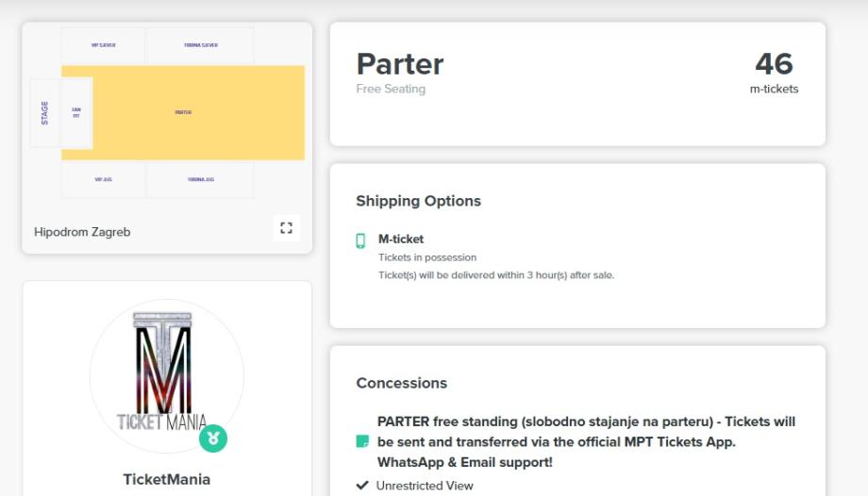Screen dimensions: 868x496
Task: Click the Hipodrom Zagreb venue name
Action: pyautogui.click(x=82, y=232)
